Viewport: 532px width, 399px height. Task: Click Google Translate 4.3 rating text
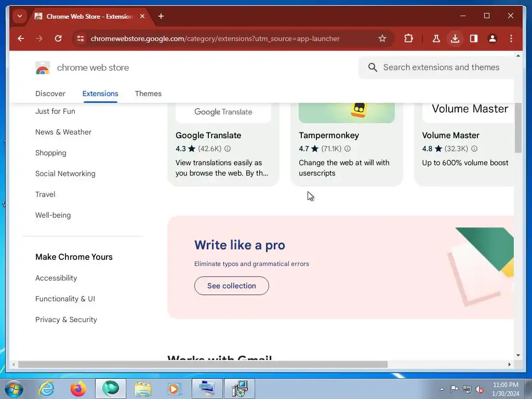click(181, 149)
